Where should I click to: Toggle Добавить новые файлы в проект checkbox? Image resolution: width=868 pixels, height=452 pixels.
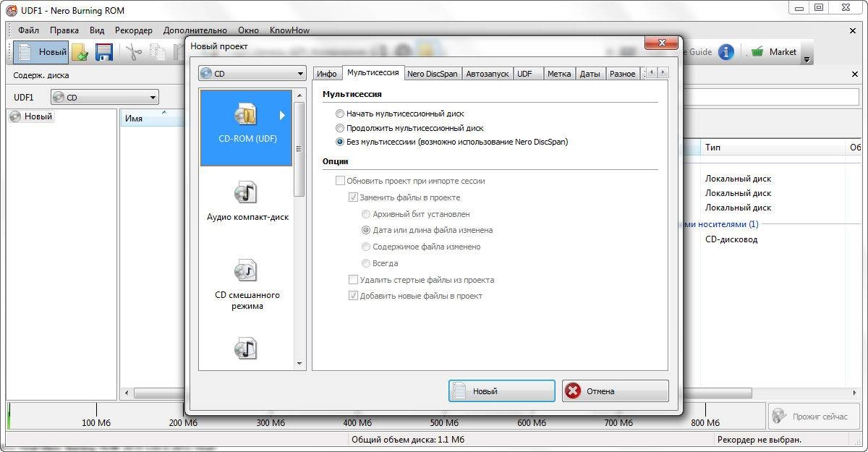[353, 296]
